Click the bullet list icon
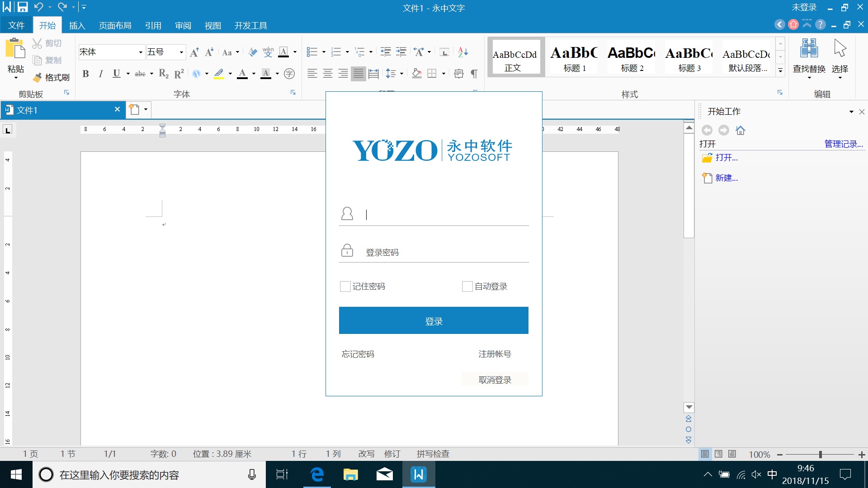 [x=312, y=52]
